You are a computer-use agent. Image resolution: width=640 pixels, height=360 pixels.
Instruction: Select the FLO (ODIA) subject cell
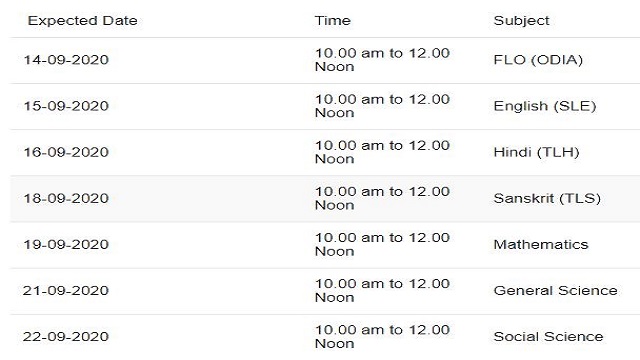538,60
